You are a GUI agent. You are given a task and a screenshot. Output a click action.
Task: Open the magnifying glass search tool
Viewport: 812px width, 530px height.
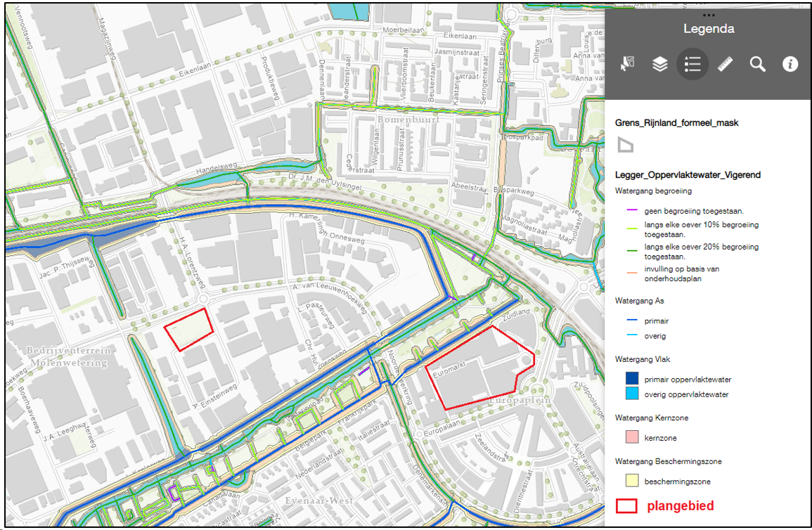coord(757,65)
